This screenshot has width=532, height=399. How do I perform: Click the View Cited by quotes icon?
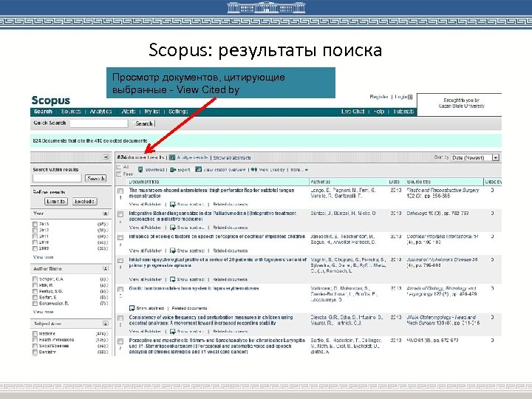coord(254,169)
